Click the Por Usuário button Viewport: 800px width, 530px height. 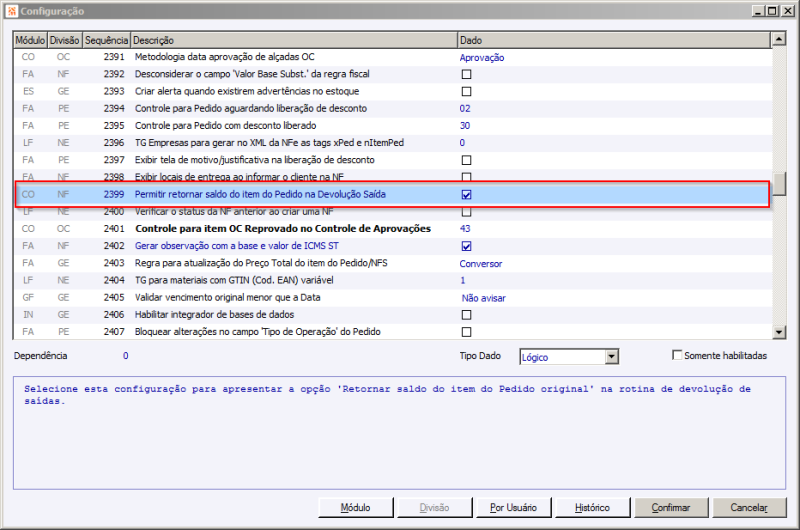pyautogui.click(x=513, y=508)
